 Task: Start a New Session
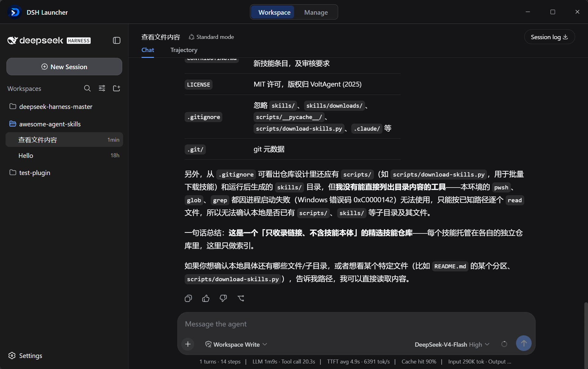64,67
